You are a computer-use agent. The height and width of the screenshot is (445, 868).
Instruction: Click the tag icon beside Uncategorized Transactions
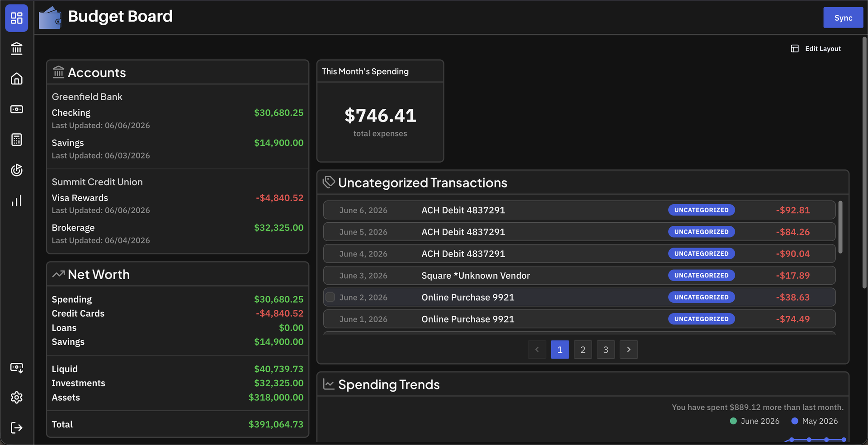(329, 182)
